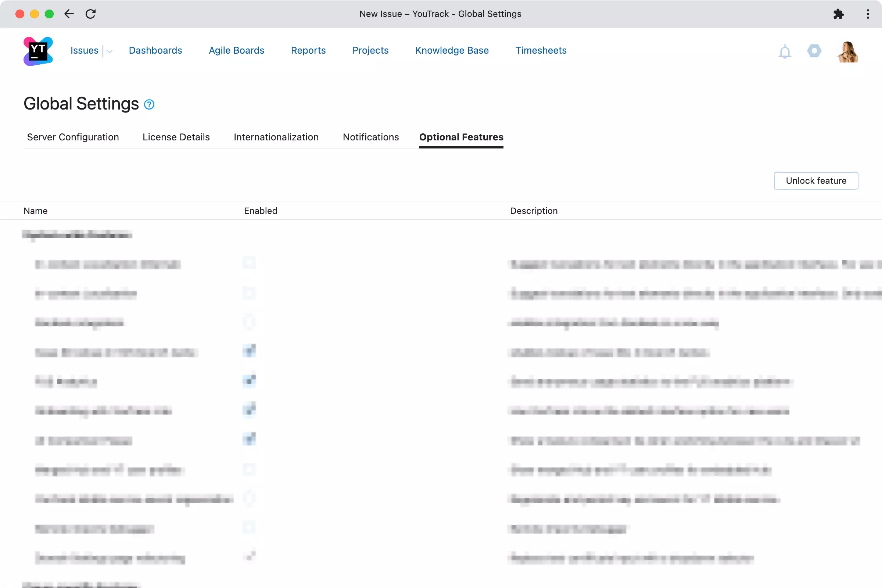Image resolution: width=882 pixels, height=588 pixels.
Task: Open the Knowledge Base link
Action: (452, 50)
